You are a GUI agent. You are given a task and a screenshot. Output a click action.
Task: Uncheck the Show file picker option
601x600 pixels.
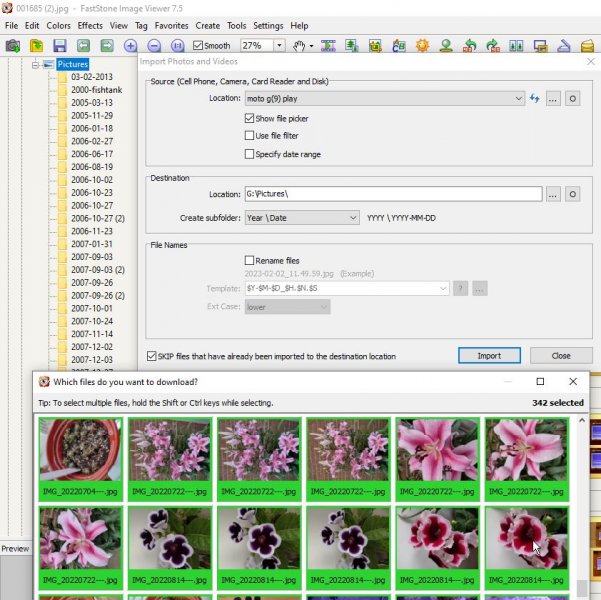249,118
